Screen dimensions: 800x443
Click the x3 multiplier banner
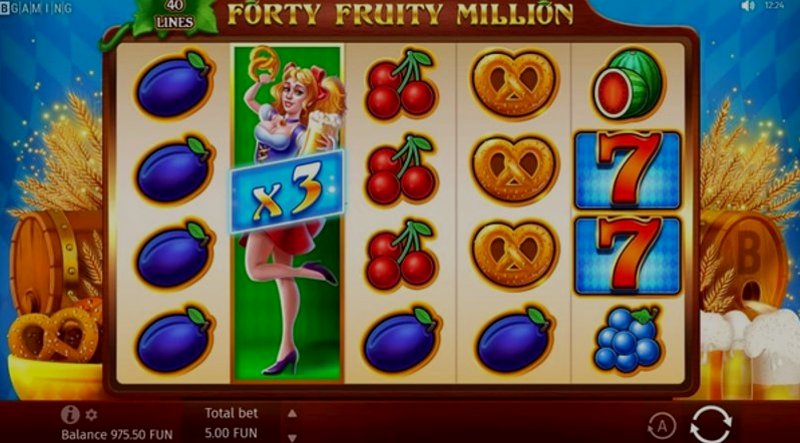click(286, 191)
